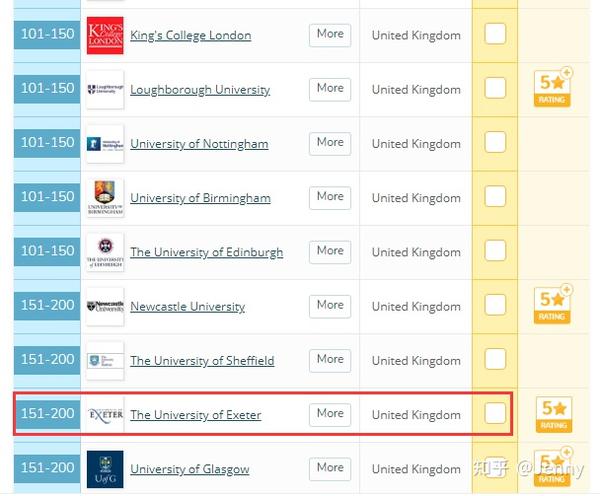This screenshot has width=600, height=496.
Task: Open Newcastle University link
Action: [x=188, y=307]
